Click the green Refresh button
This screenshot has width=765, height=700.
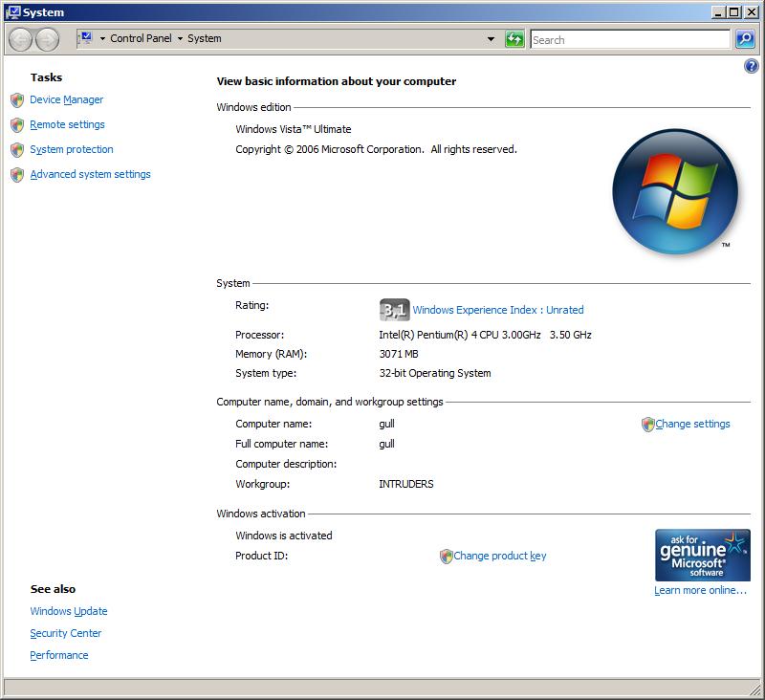coord(514,39)
